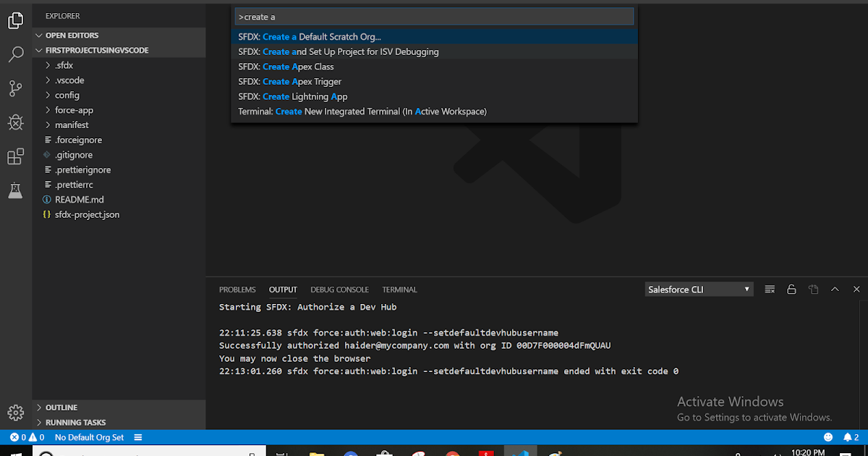Toggle the lock scrolling icon in Output panel
This screenshot has height=456, width=868.
(x=791, y=289)
